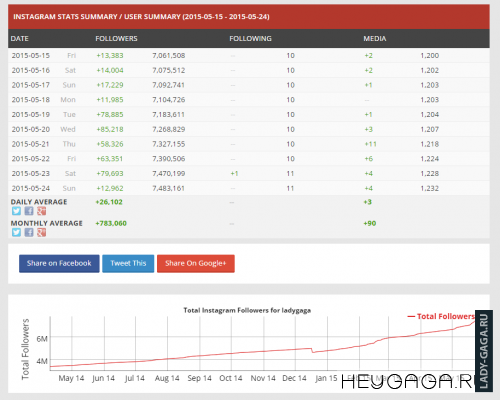This screenshot has width=500, height=400.
Task: Click the Tweet This button
Action: pyautogui.click(x=128, y=263)
